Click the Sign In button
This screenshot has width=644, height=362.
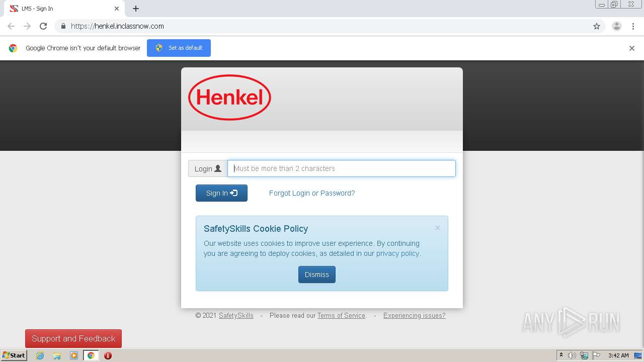[221, 193]
